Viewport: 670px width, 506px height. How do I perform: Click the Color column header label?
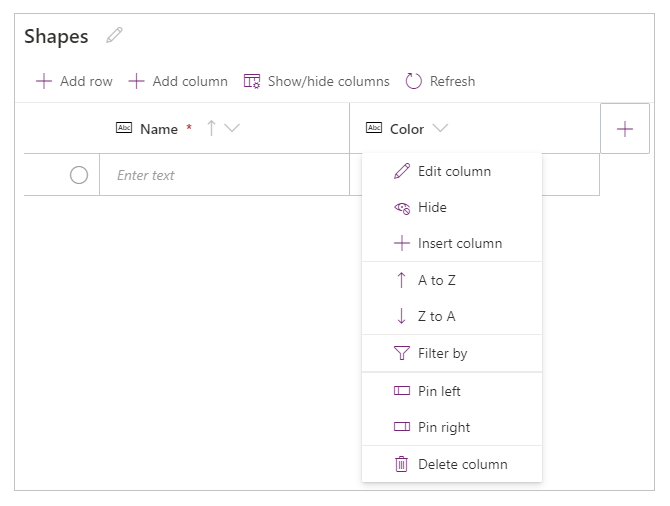tap(407, 129)
